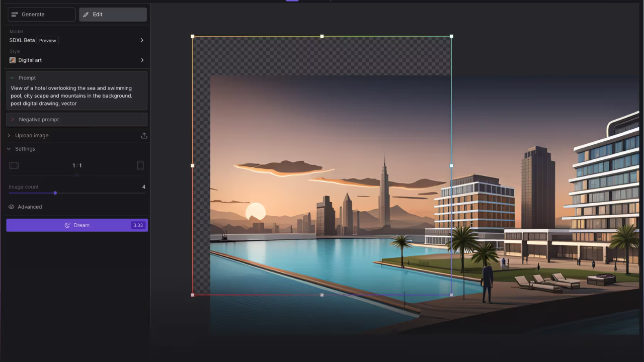Switch to the Edit tab
This screenshot has width=644, height=362.
click(113, 15)
